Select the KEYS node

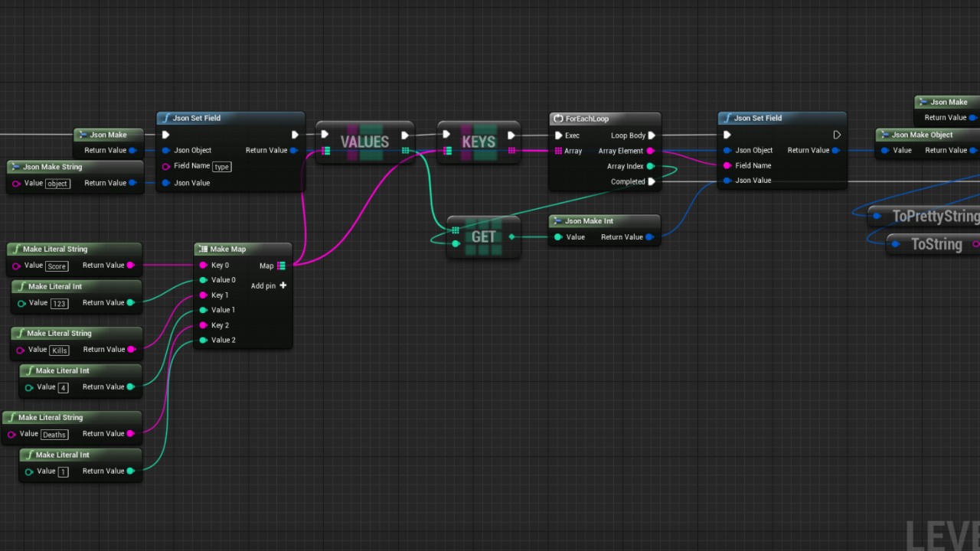[x=479, y=142]
